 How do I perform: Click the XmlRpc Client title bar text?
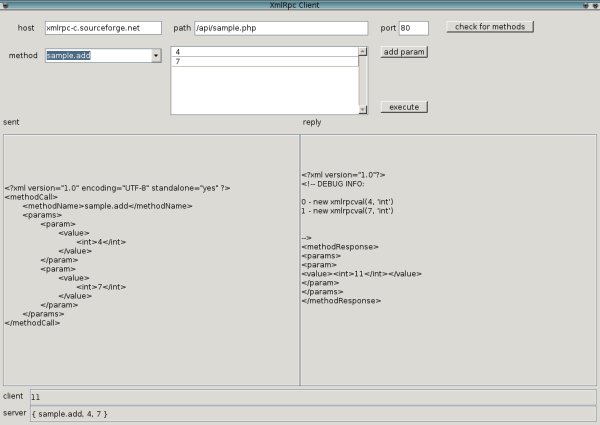[x=300, y=5]
